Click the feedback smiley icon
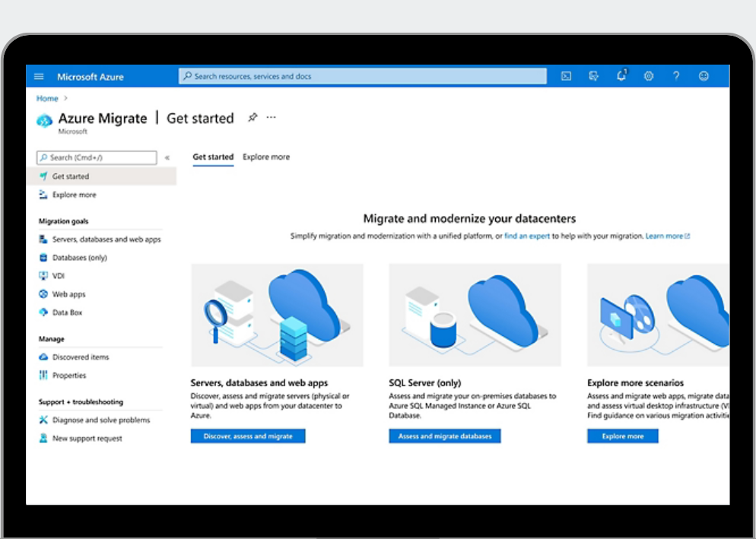Image resolution: width=756 pixels, height=539 pixels. [704, 76]
